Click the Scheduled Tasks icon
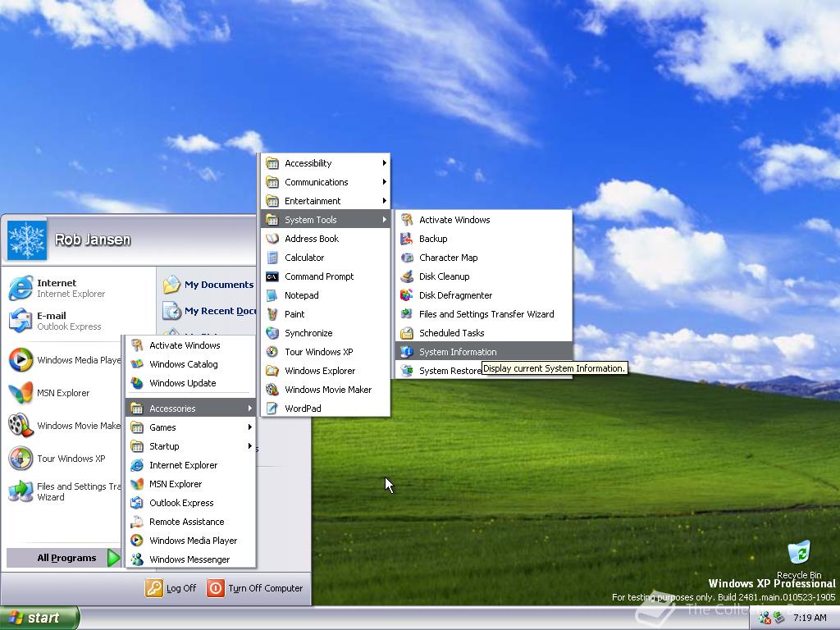 pos(407,333)
